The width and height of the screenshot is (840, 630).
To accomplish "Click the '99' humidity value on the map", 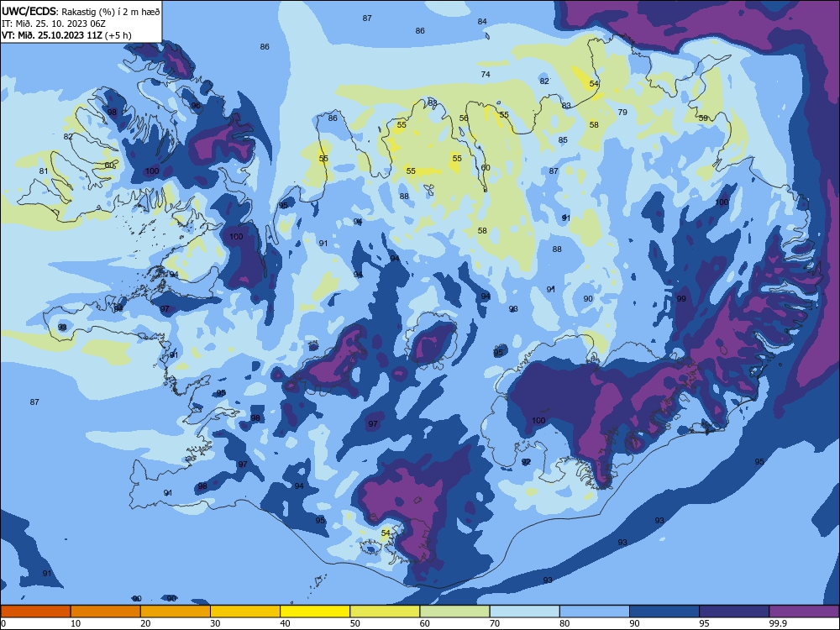I will [x=681, y=298].
